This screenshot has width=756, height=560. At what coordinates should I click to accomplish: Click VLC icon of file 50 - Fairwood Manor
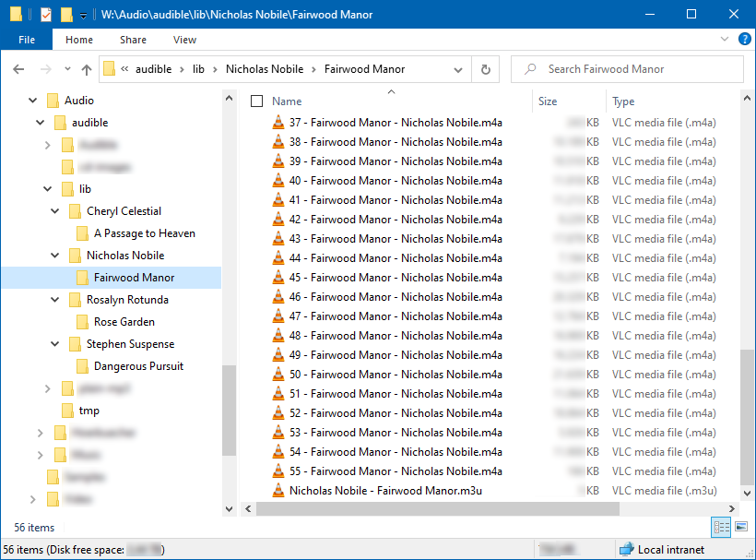point(278,375)
